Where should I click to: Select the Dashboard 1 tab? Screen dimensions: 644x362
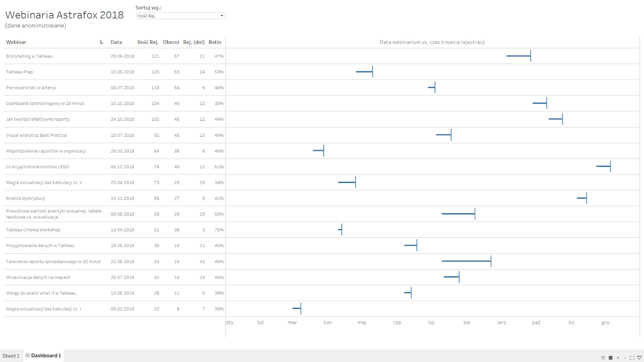43,356
